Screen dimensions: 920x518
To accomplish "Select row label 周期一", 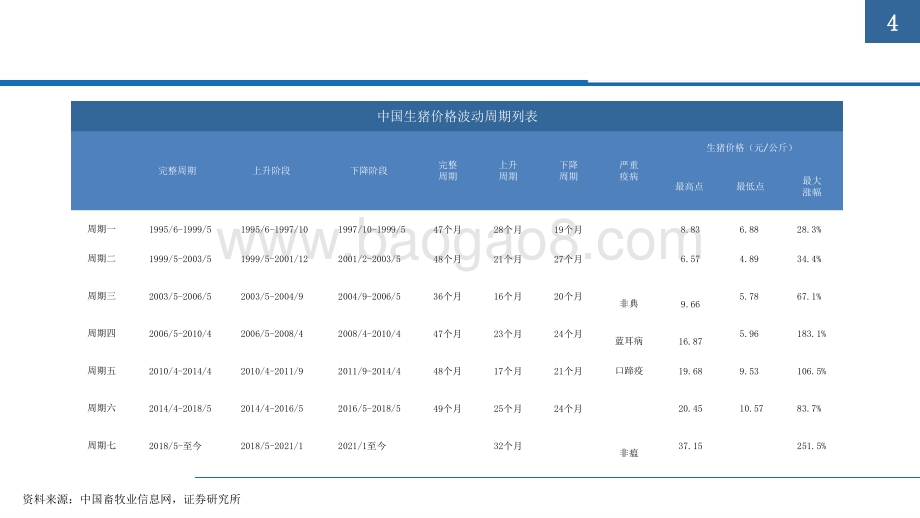I will click(x=102, y=229).
